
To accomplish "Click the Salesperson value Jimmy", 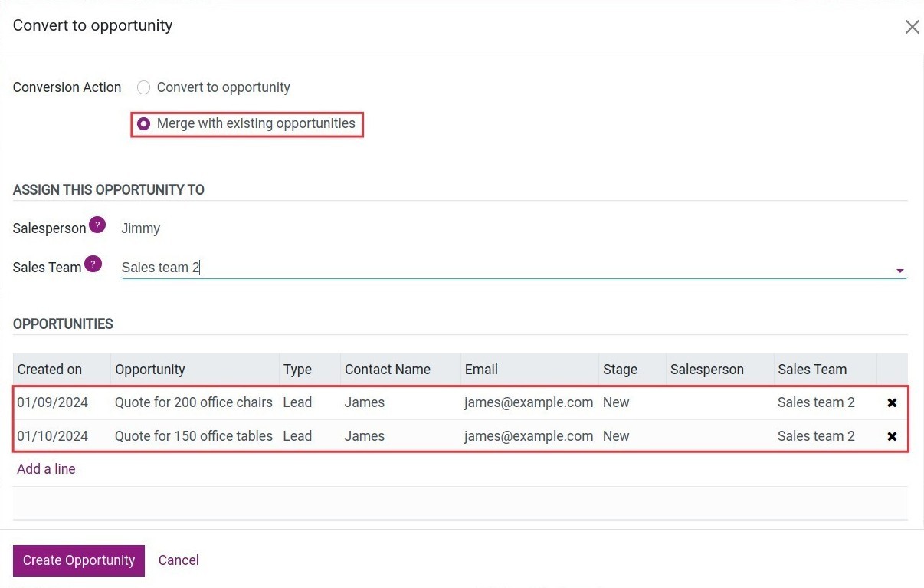I will (x=141, y=228).
